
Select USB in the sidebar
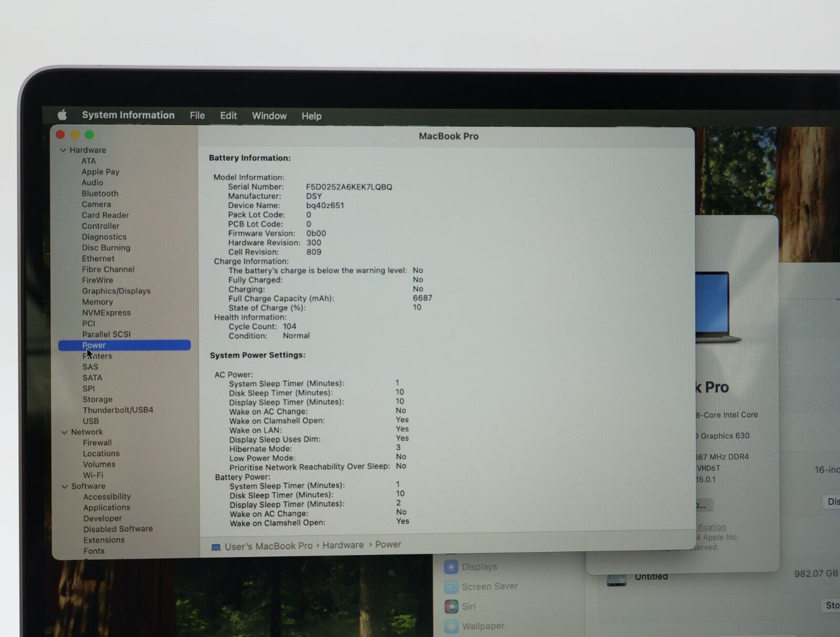pos(91,421)
